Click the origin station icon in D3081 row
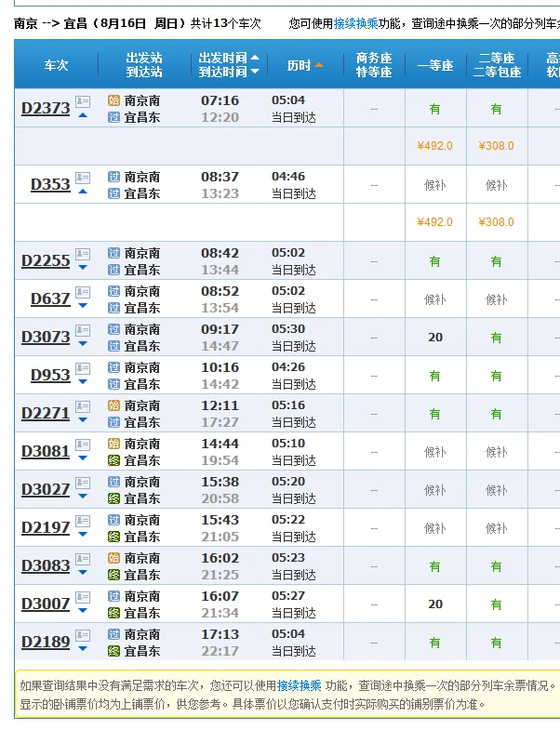Screen dimensions: 560x730 114,445
